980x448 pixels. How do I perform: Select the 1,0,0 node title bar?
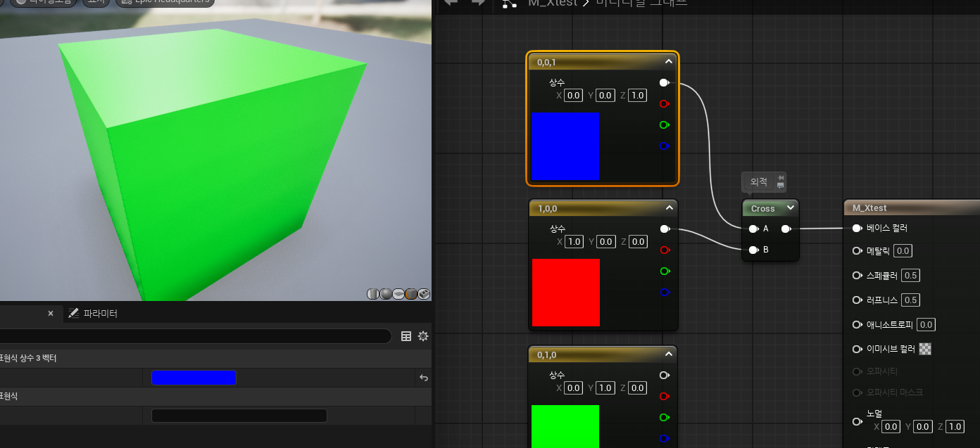click(603, 208)
